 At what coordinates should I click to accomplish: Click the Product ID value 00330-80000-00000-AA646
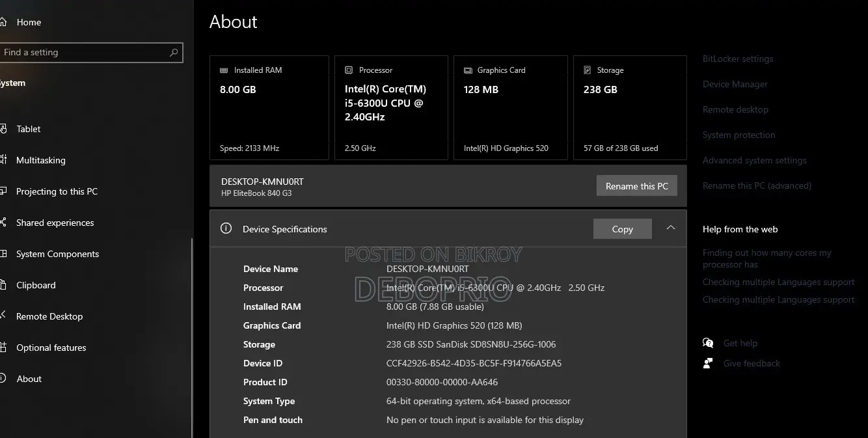coord(442,382)
